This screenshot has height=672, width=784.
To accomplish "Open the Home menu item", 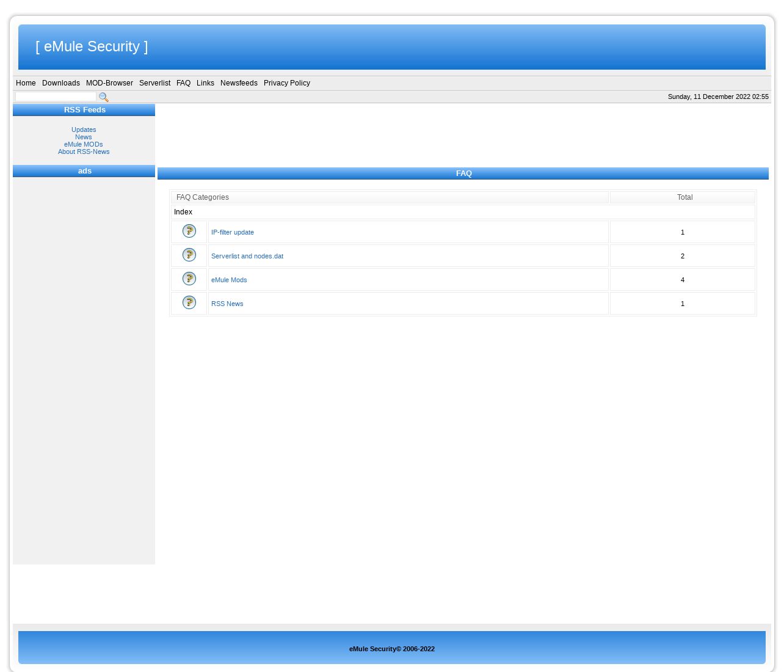I will point(26,83).
